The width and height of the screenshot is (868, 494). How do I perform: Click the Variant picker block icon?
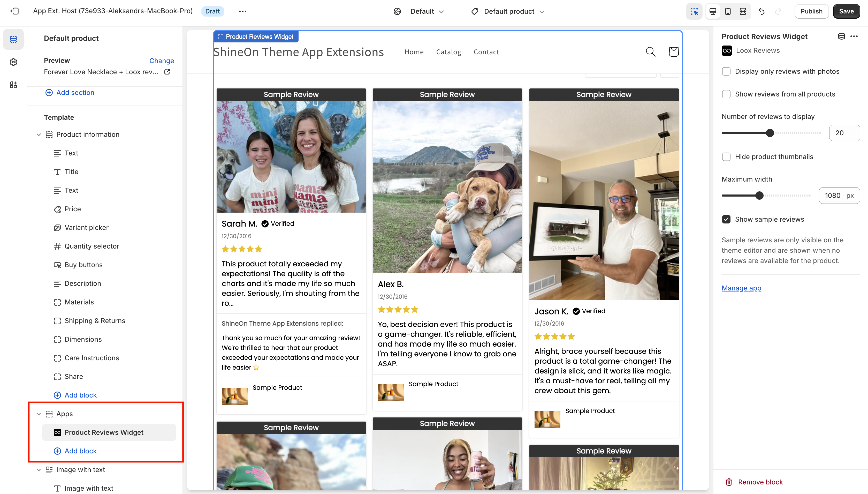(57, 228)
